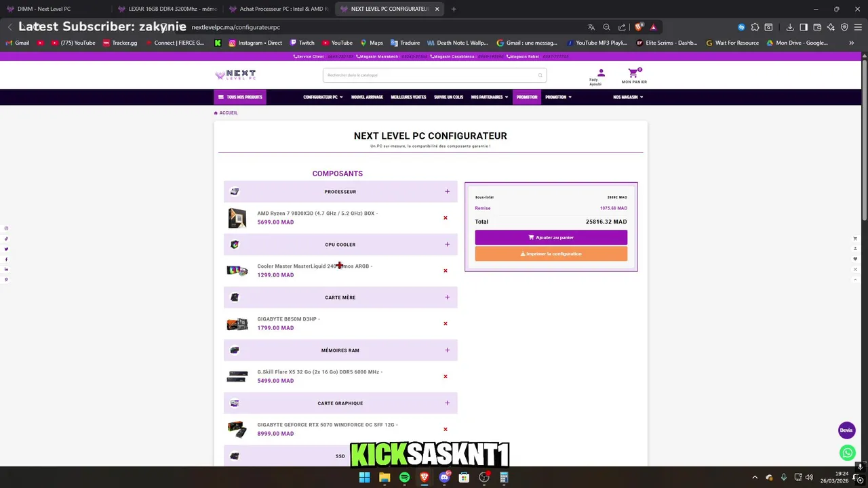Click the RTX 5070 Windforce product thumbnail

pyautogui.click(x=237, y=429)
